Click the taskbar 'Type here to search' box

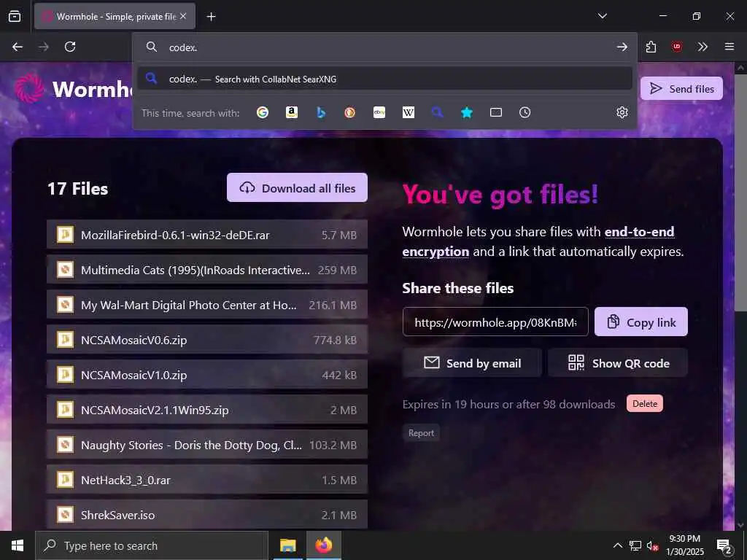tap(152, 545)
